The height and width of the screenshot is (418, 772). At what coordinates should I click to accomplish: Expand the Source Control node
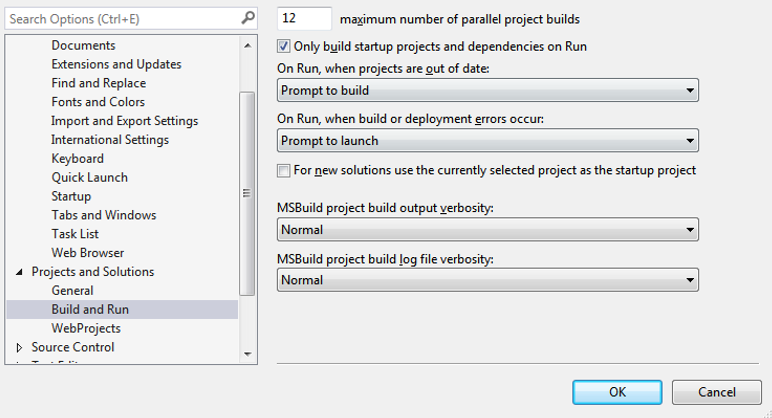tap(19, 348)
